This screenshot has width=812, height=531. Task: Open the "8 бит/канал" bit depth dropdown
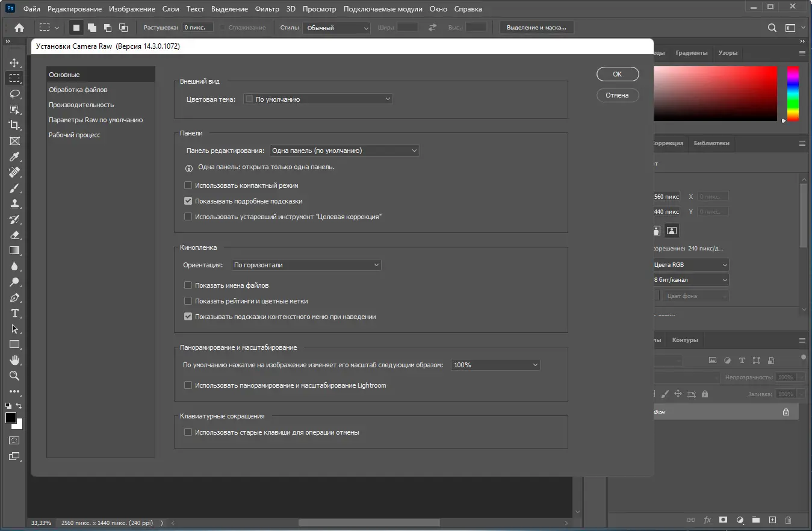(x=691, y=280)
